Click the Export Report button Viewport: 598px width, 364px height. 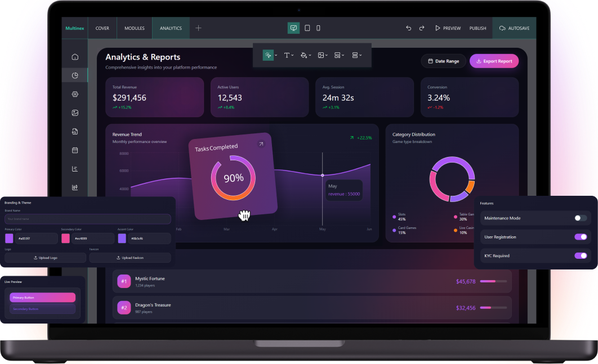point(494,61)
